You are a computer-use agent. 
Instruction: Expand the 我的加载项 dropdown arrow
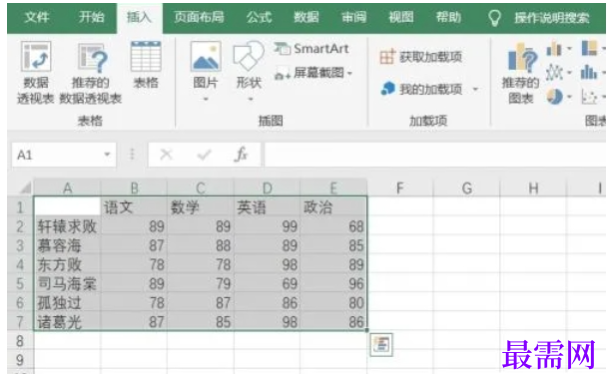(475, 90)
